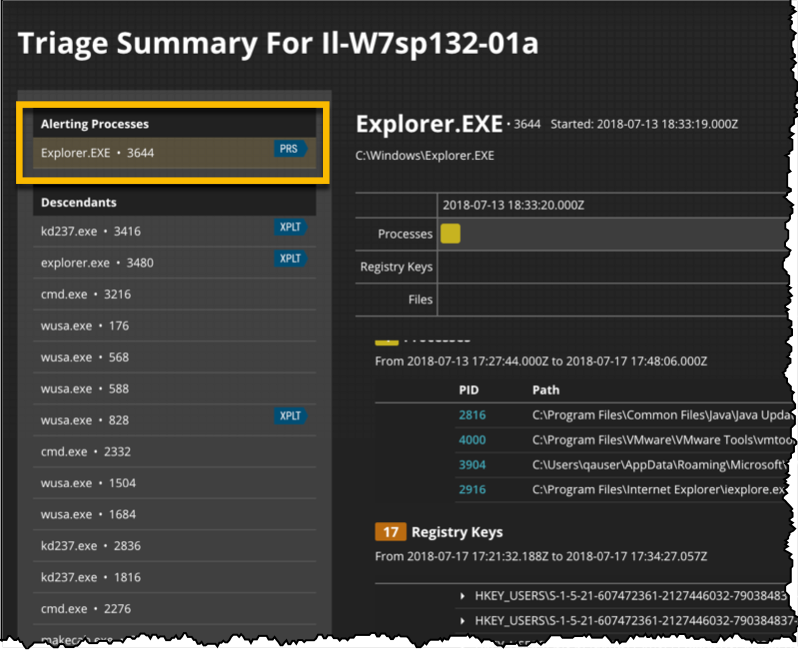Screen dimensions: 798x650
Task: Click the VMware Tools path for PID 4000
Action: (x=662, y=440)
